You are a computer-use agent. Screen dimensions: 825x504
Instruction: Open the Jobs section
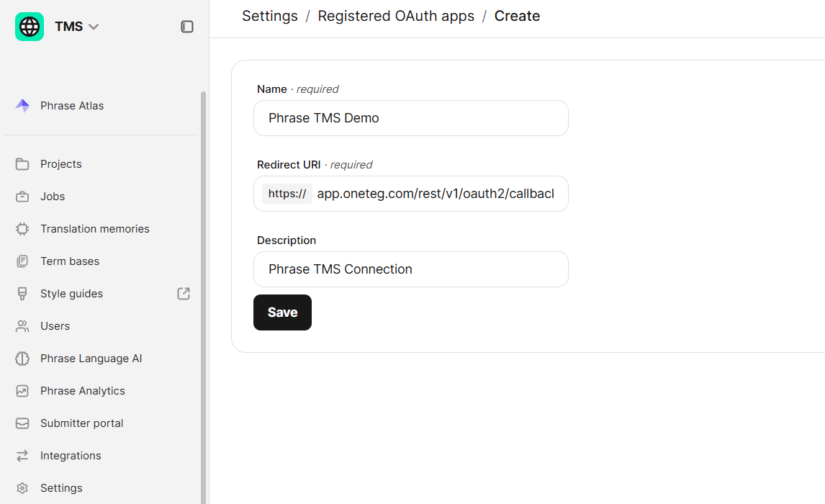click(x=53, y=197)
